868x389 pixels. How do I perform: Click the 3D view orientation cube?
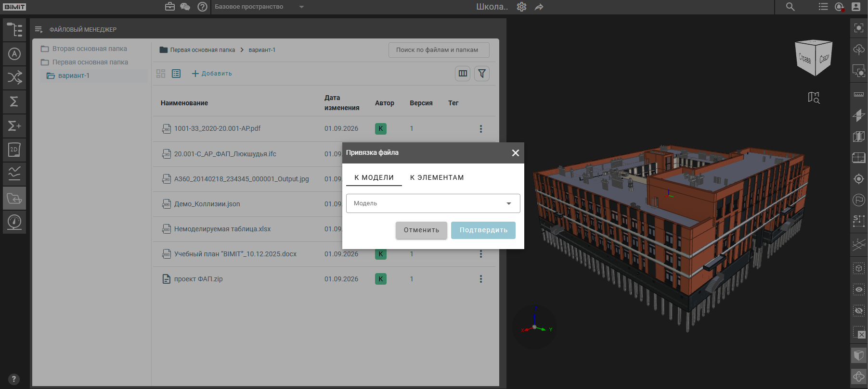click(x=814, y=58)
